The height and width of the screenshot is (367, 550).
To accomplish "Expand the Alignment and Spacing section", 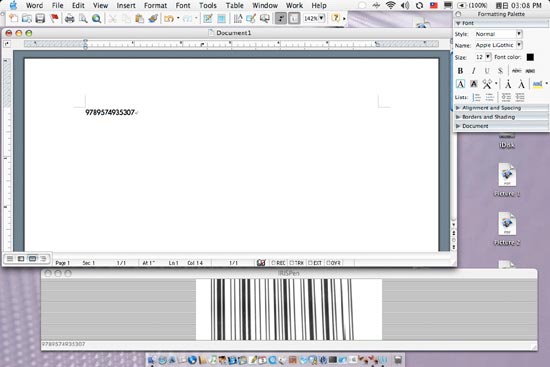I will 501,108.
